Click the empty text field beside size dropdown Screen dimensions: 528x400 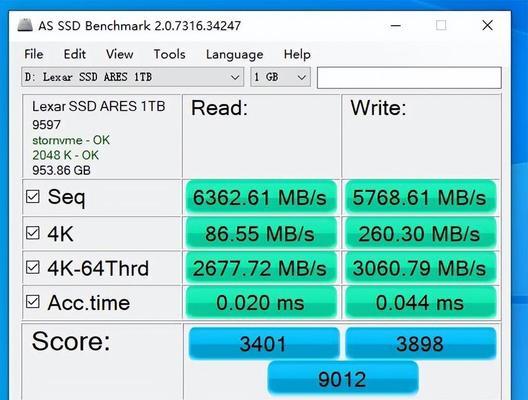pos(409,78)
